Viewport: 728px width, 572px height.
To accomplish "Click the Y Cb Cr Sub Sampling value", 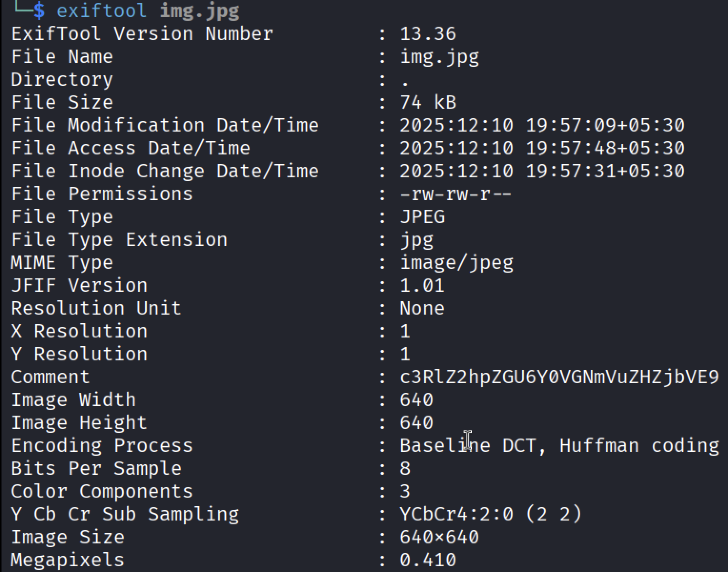I will pyautogui.click(x=491, y=514).
